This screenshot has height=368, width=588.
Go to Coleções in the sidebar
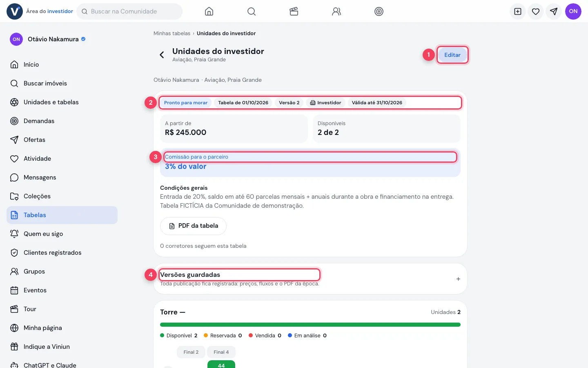62,196
